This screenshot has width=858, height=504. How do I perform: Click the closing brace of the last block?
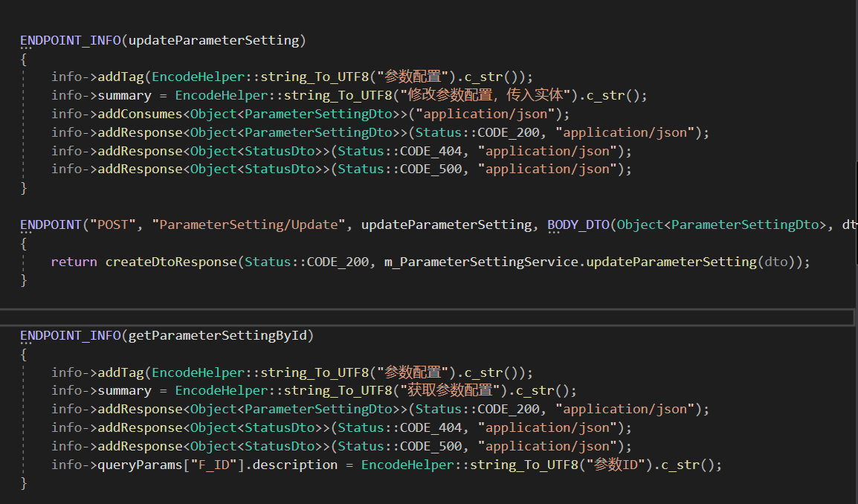pyautogui.click(x=24, y=482)
